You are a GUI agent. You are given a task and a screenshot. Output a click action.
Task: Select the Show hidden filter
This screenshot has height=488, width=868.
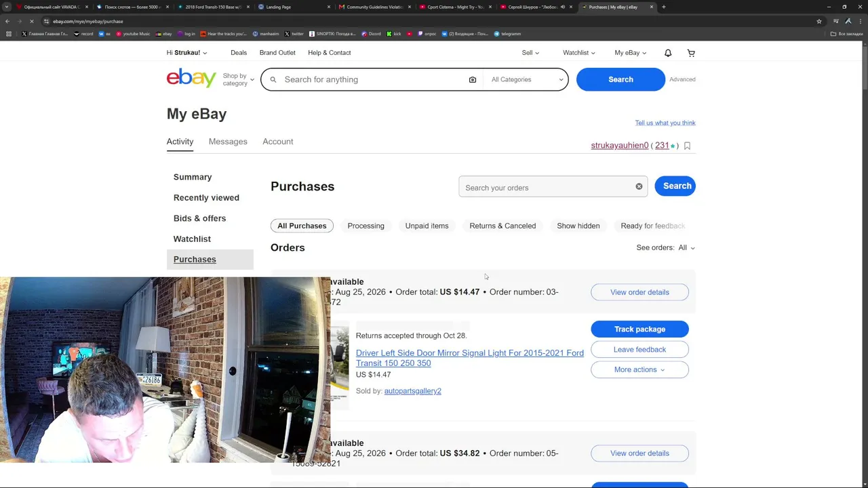pyautogui.click(x=578, y=226)
